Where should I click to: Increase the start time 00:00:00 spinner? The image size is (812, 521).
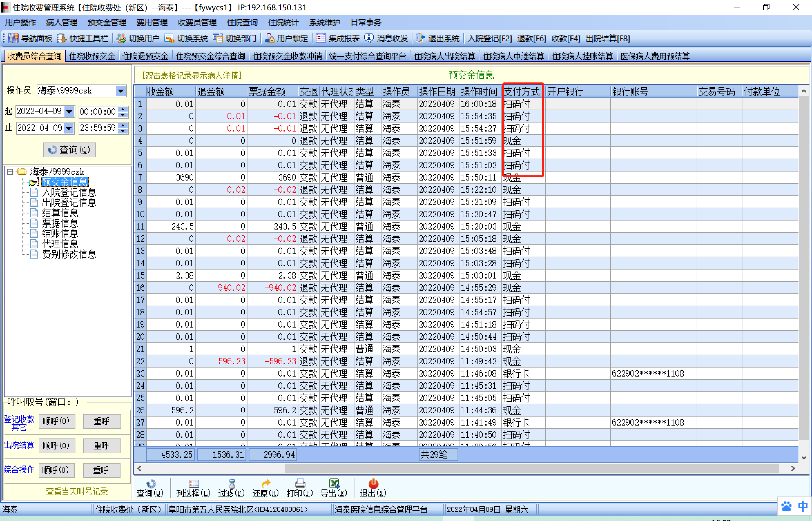pos(123,109)
